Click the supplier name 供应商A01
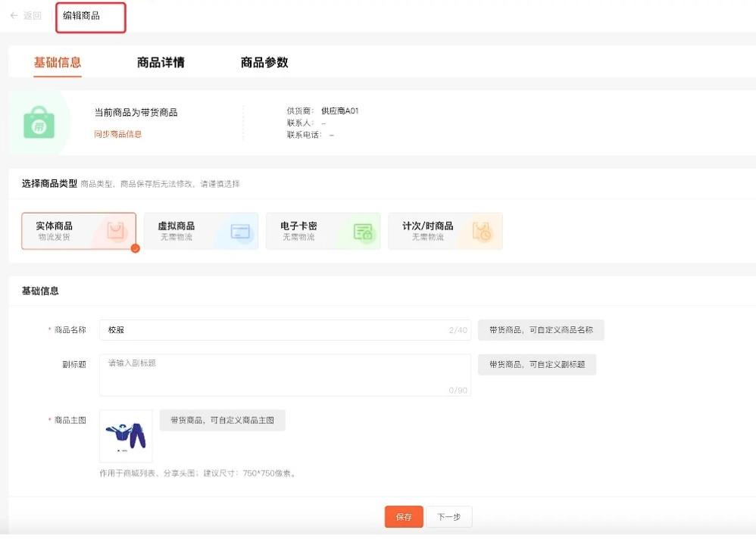 point(340,111)
